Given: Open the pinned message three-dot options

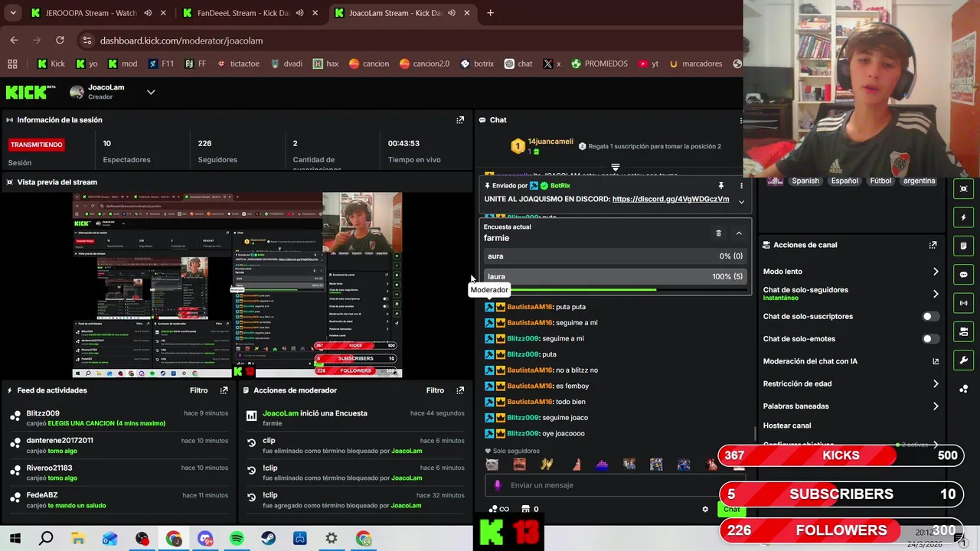Looking at the screenshot, I should click(x=741, y=186).
